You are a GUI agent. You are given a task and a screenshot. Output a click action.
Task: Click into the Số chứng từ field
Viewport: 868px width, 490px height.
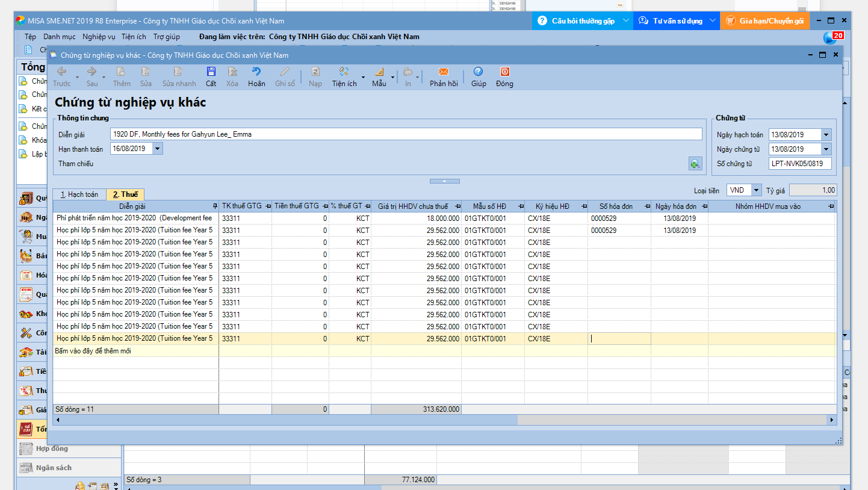(x=800, y=164)
